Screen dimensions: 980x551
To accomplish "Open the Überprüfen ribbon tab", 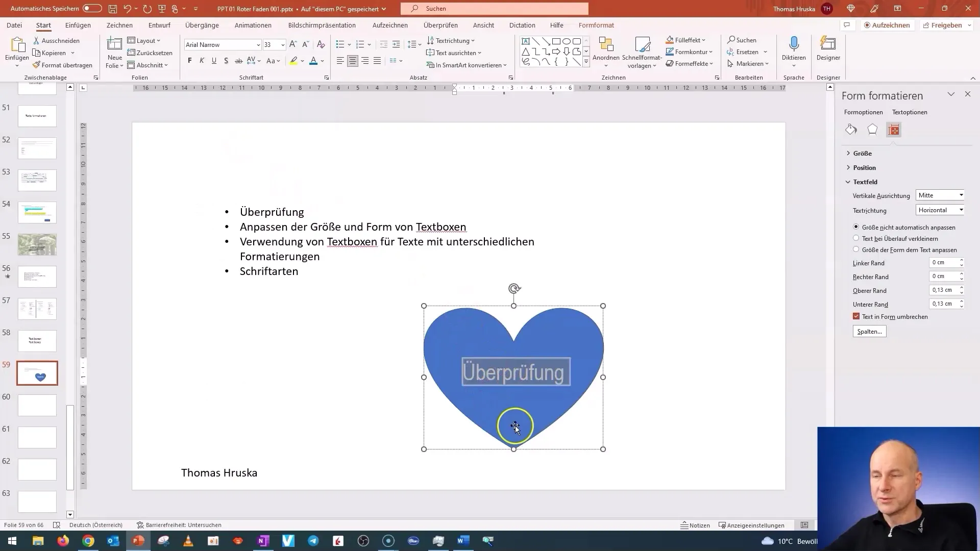I will point(441,25).
